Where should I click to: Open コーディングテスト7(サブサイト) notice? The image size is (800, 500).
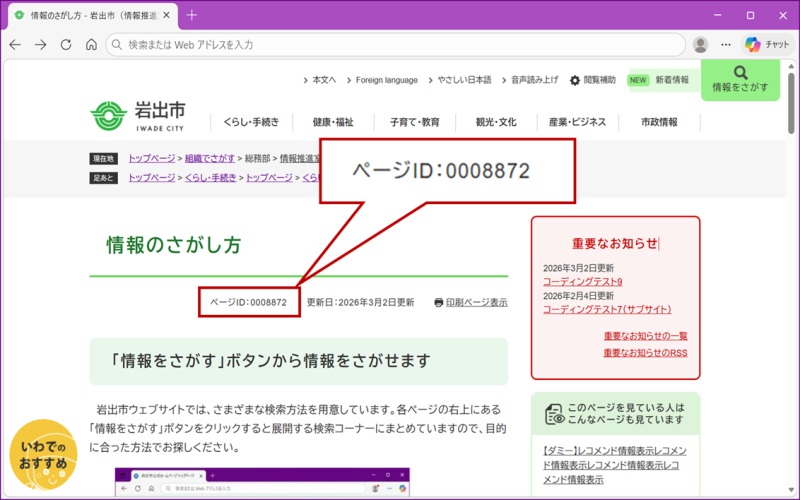tap(607, 309)
